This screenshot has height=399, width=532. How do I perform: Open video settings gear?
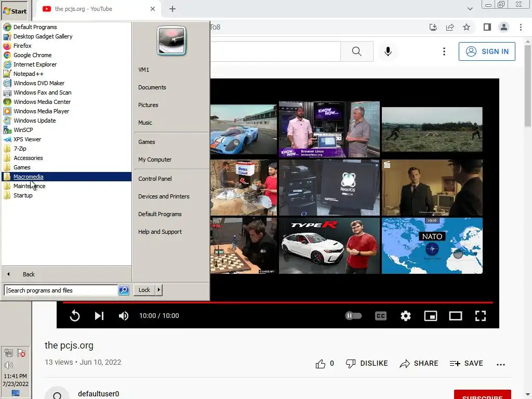[x=405, y=316]
